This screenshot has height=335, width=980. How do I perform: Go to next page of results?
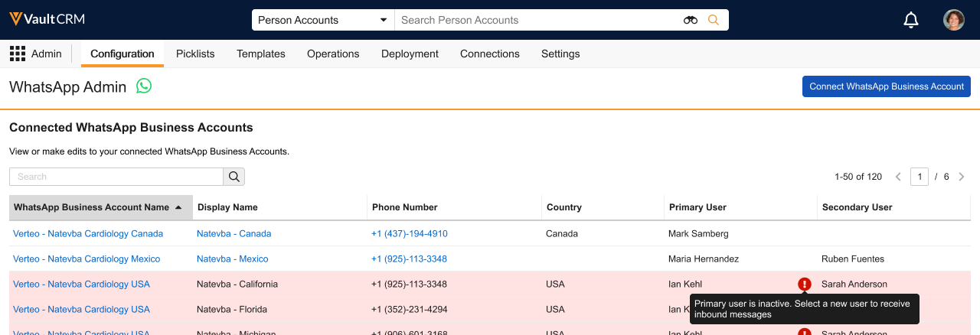pos(962,177)
